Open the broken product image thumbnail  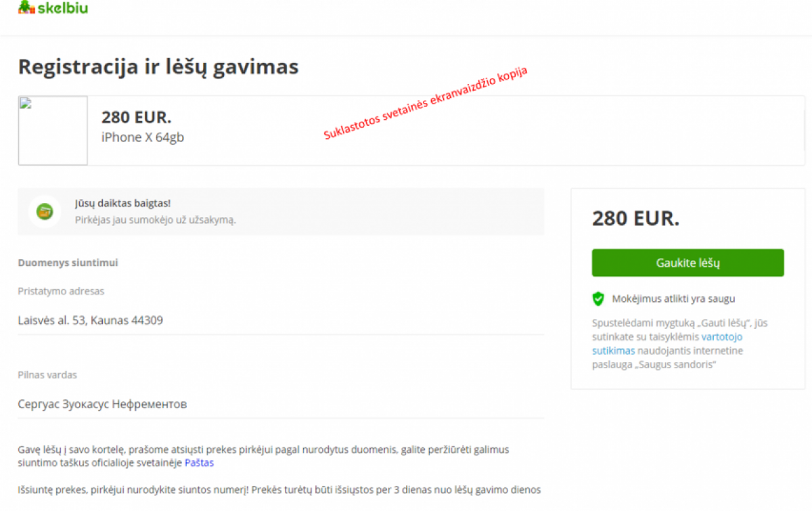(53, 131)
